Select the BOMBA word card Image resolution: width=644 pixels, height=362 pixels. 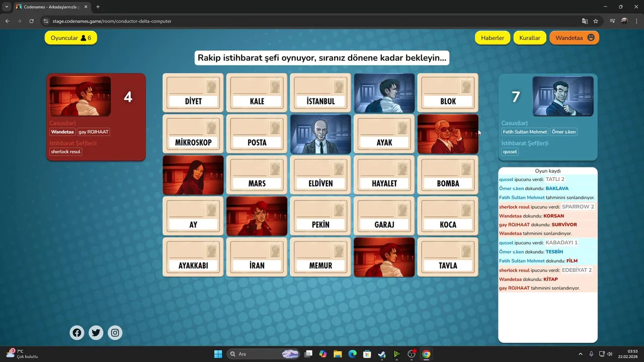[448, 175]
